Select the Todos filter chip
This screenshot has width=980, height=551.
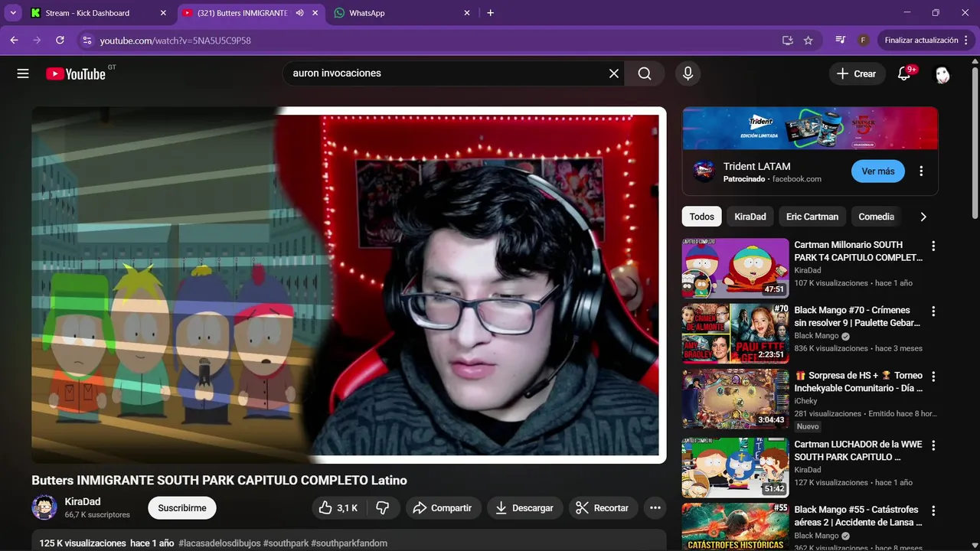701,217
